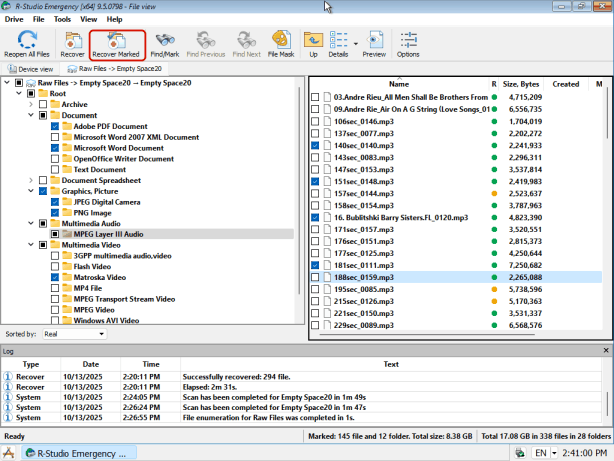Open the File Mask tool
Viewport: 614px width, 461px height.
(x=283, y=43)
